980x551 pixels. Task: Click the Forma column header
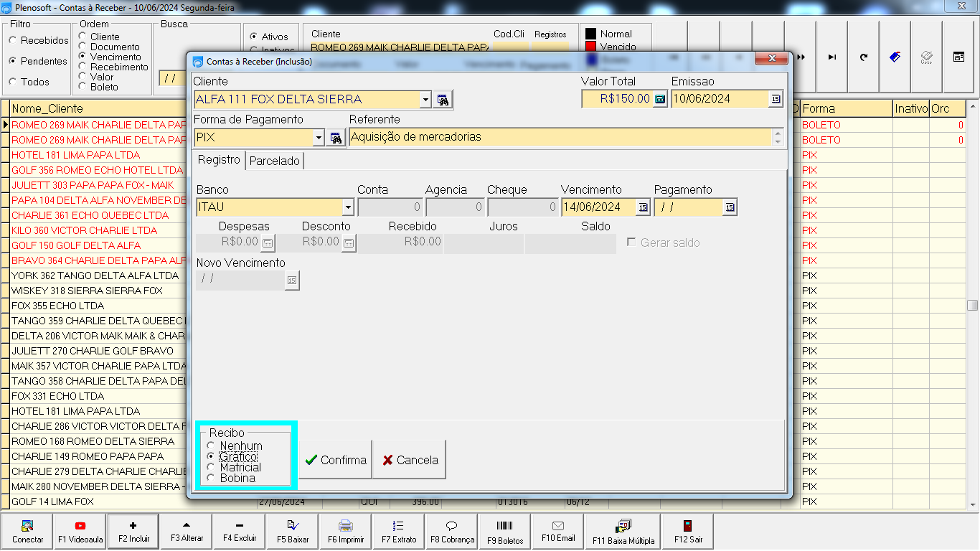847,109
